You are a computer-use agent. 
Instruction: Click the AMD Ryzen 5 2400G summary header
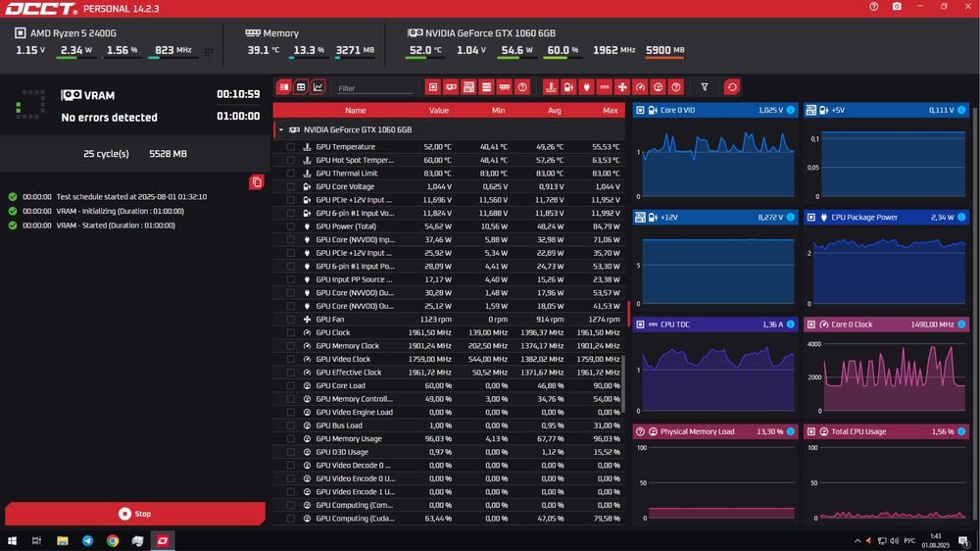coord(66,33)
